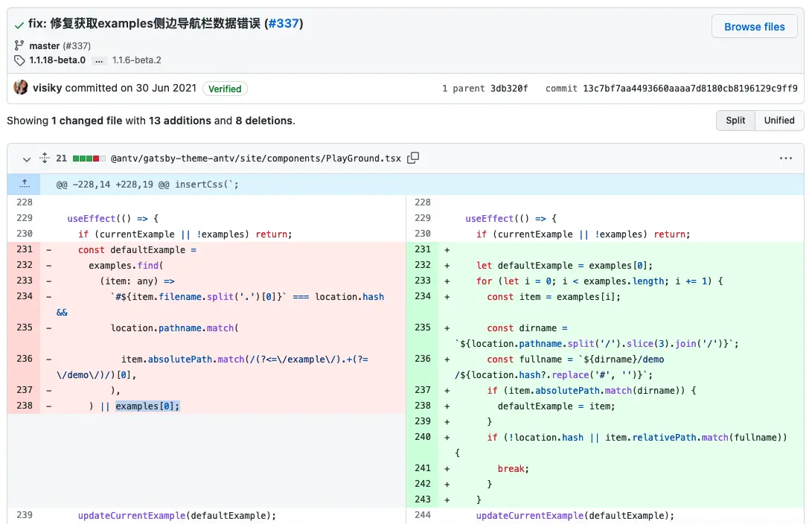This screenshot has height=524, width=812.
Task: Click visiky's avatar image
Action: coord(21,88)
